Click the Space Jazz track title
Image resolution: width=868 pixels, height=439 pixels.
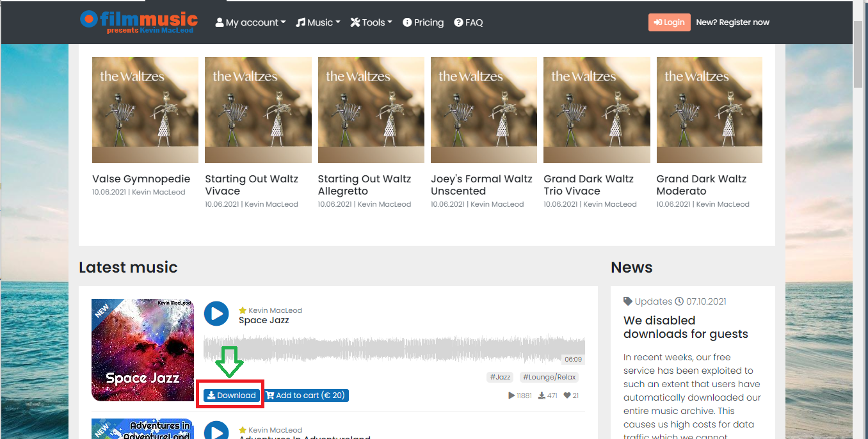tap(264, 321)
